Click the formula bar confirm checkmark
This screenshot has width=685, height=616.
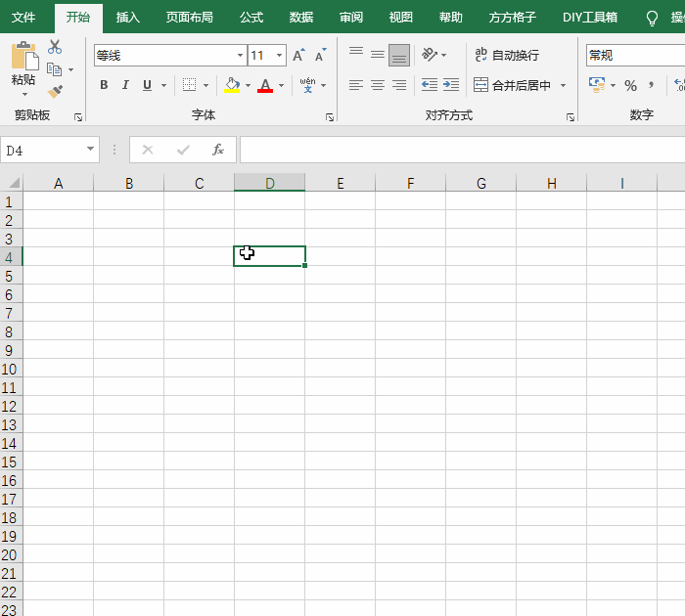pos(183,150)
